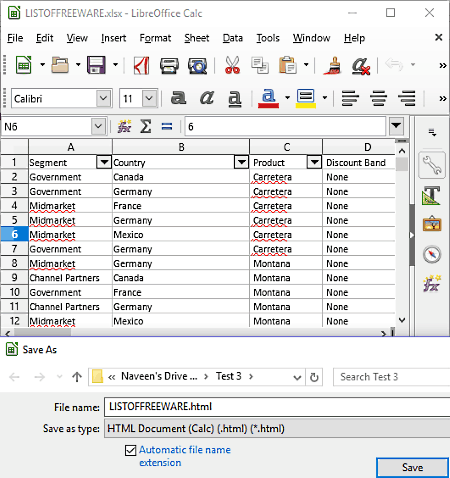
Task: Select Clone Formatting paintbrush icon
Action: click(x=332, y=65)
